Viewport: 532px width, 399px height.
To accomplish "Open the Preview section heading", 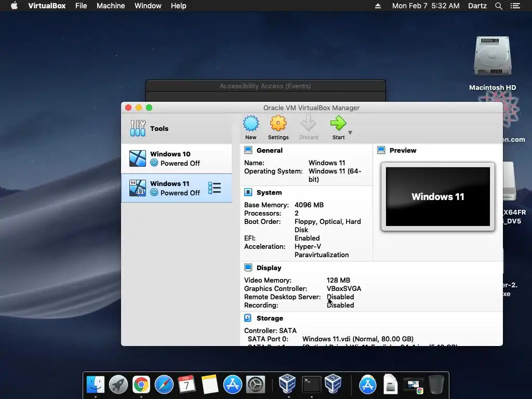I will pos(403,150).
